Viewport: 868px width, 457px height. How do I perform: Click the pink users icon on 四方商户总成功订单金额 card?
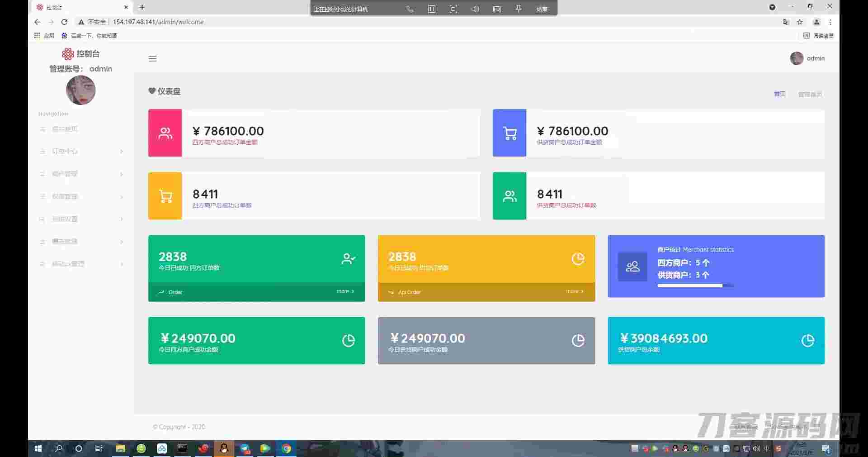(165, 133)
